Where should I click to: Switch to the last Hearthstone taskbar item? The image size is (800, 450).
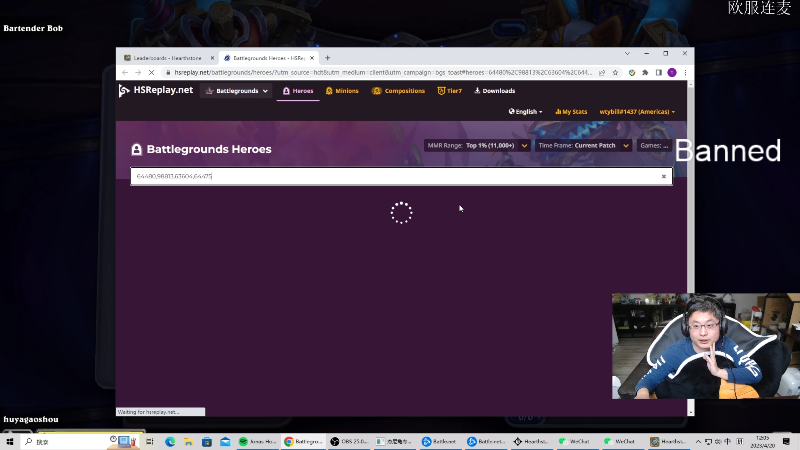(667, 441)
